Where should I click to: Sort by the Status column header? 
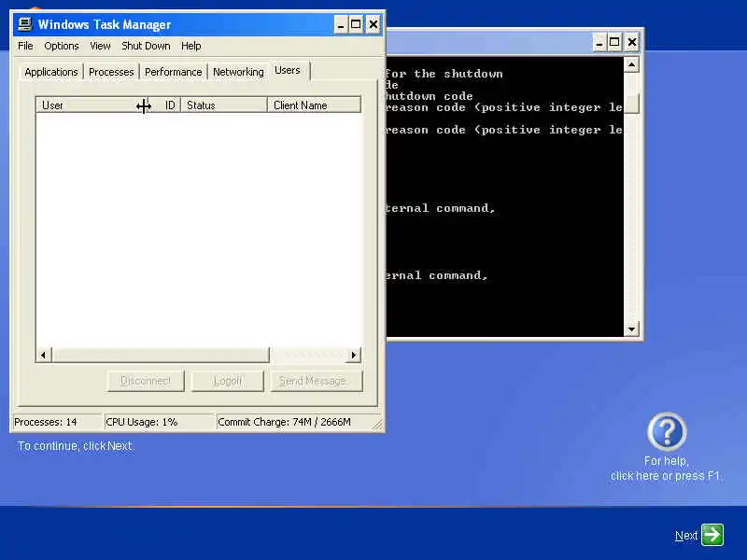point(223,105)
